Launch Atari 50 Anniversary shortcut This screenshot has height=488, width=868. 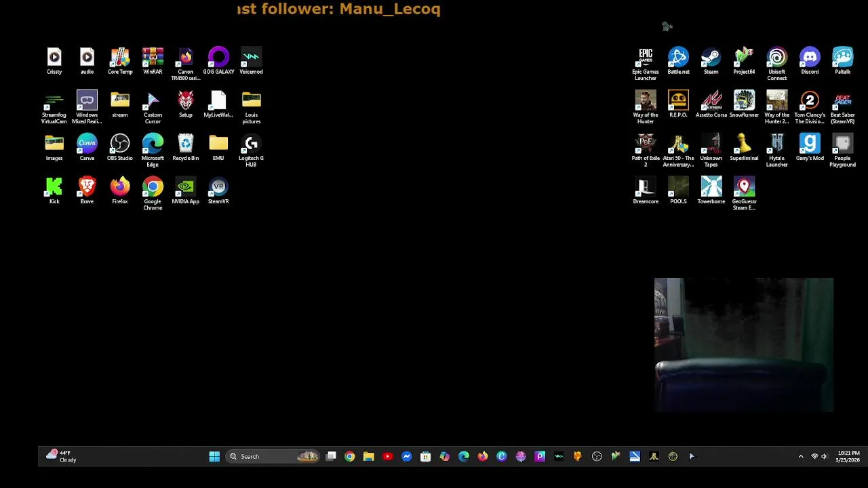pos(678,150)
